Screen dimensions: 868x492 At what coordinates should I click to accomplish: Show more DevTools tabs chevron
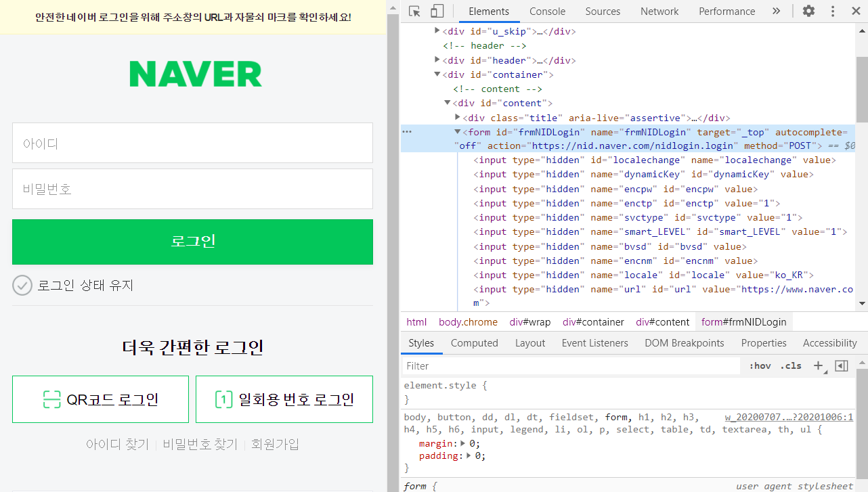click(x=776, y=11)
